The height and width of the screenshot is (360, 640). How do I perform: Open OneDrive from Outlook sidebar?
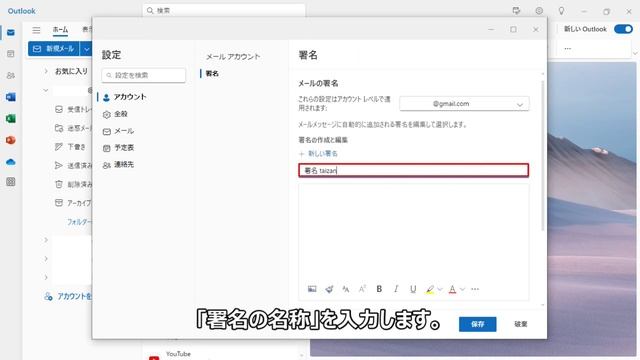click(x=11, y=162)
